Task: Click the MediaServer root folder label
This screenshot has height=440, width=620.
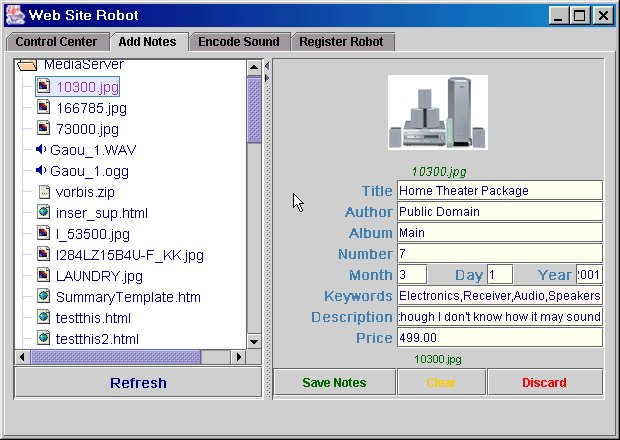Action: click(x=84, y=64)
